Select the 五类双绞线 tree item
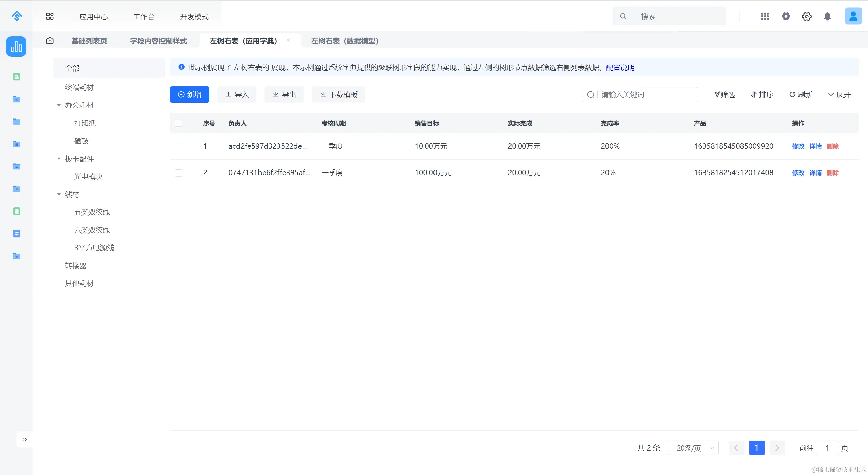868x475 pixels. [x=92, y=212]
